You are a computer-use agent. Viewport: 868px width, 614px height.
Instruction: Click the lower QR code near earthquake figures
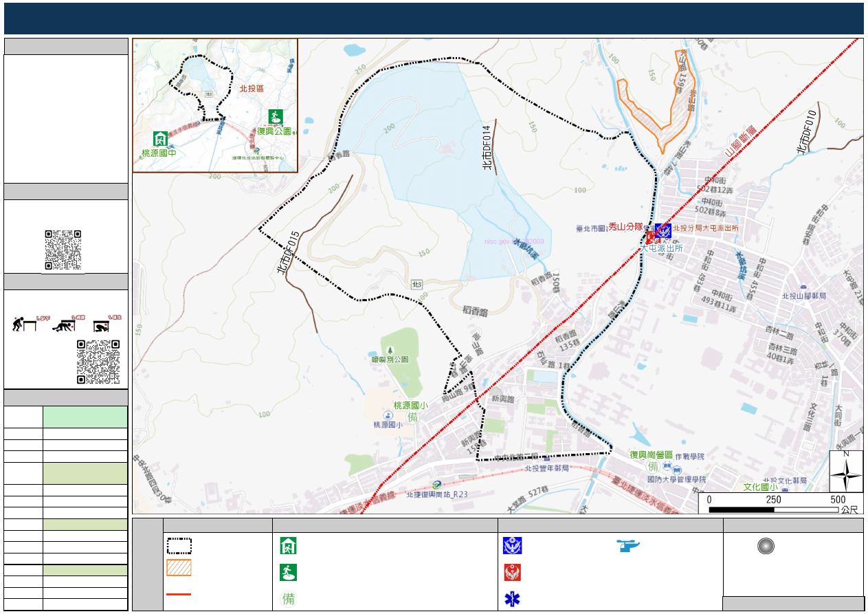click(98, 362)
